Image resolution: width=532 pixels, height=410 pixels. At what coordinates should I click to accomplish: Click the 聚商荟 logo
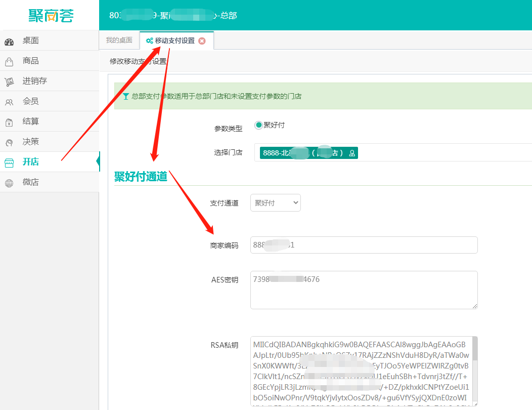coord(51,15)
